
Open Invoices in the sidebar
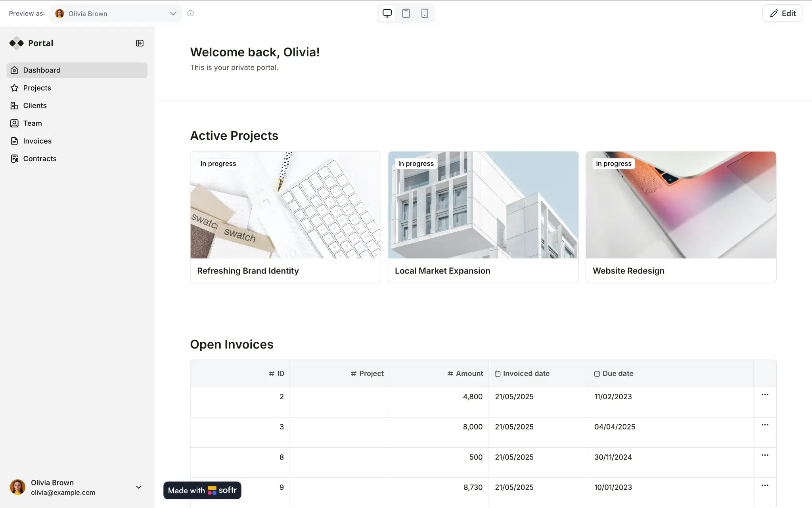77,141
